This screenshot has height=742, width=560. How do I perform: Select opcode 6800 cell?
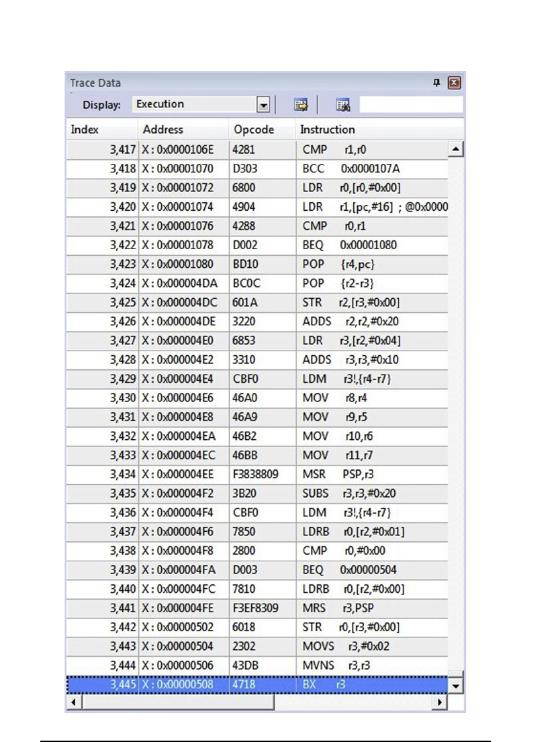[243, 188]
